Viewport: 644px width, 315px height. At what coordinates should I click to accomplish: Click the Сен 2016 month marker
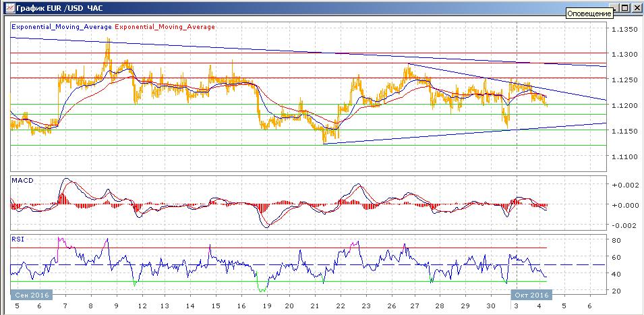[x=32, y=295]
